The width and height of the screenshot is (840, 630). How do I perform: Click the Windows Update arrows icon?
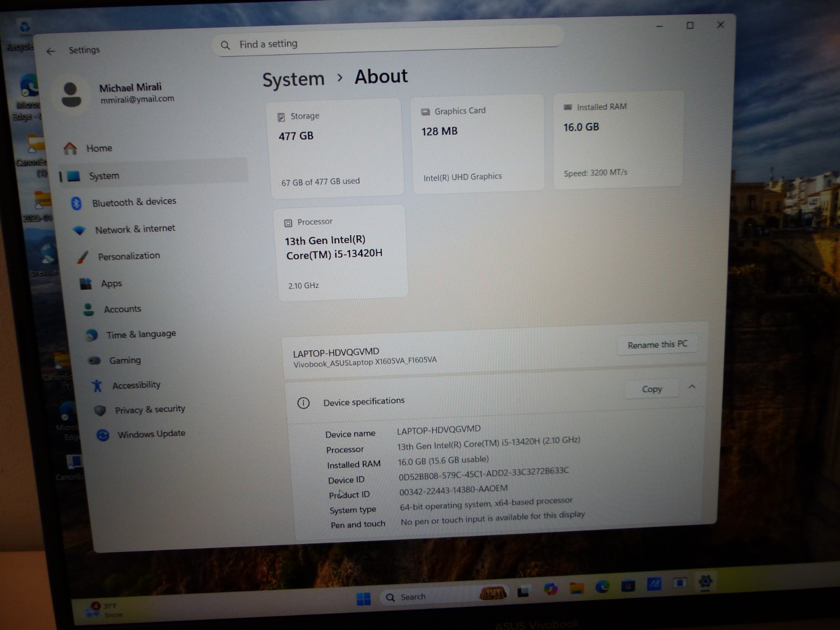coord(103,435)
